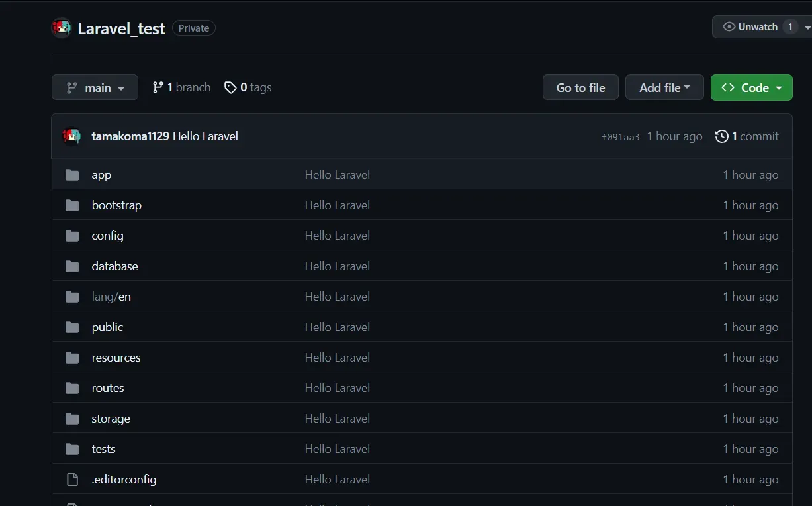This screenshot has height=506, width=812.
Task: Open the bootstrap folder
Action: pyautogui.click(x=116, y=205)
